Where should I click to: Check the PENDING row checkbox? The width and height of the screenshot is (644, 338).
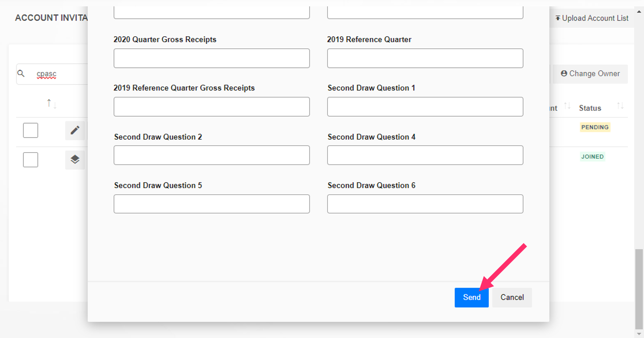(31, 130)
